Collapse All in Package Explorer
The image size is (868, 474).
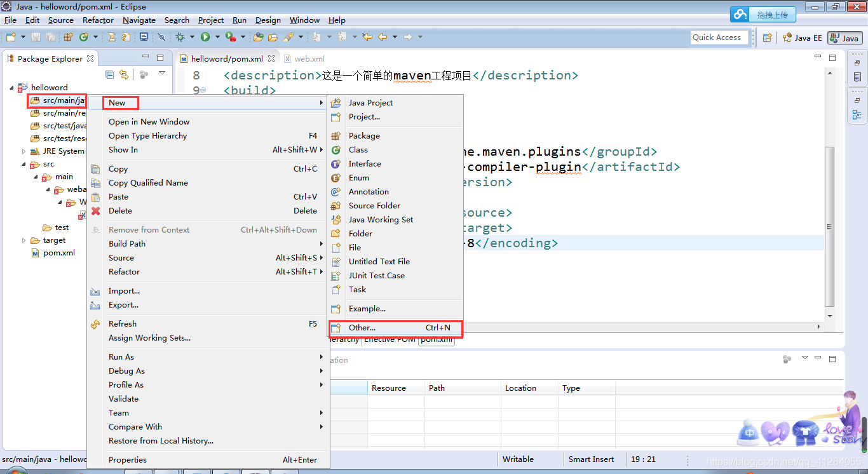point(110,74)
